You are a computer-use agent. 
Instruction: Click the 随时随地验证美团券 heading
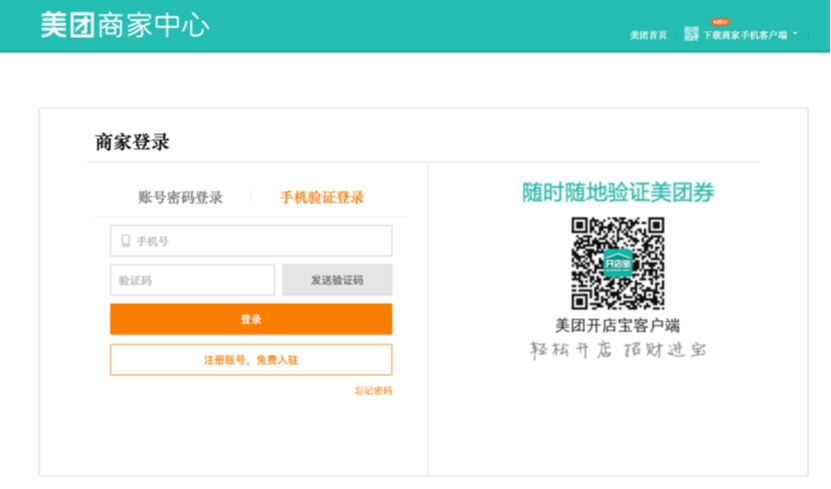[x=618, y=192]
